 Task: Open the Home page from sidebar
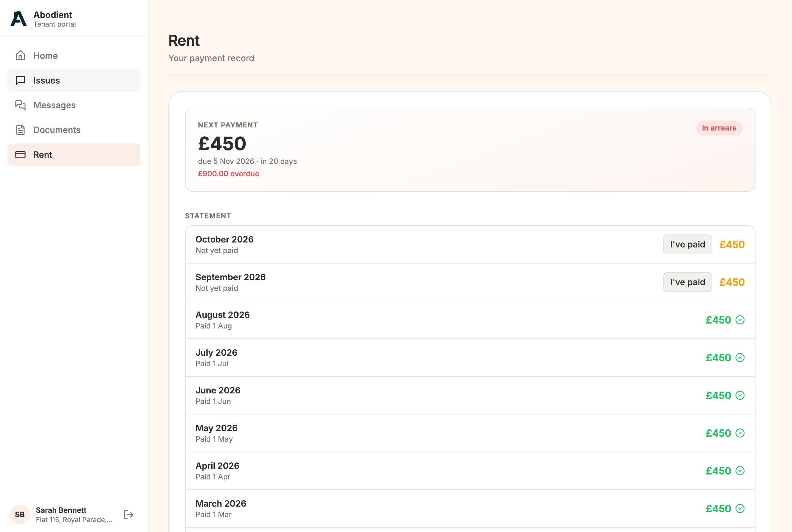(74, 55)
